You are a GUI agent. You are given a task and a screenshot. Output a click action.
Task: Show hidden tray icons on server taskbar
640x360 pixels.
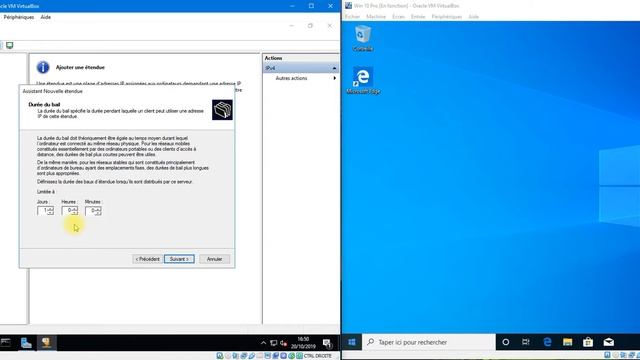click(263, 343)
